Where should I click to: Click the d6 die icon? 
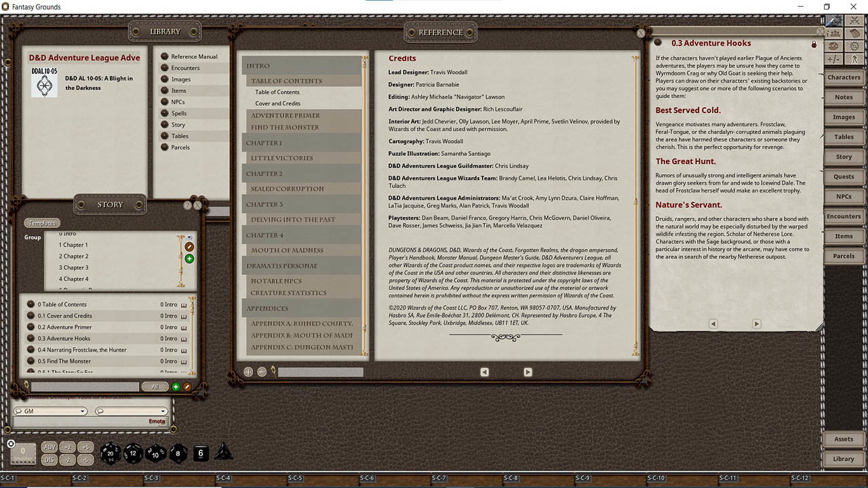click(x=201, y=453)
